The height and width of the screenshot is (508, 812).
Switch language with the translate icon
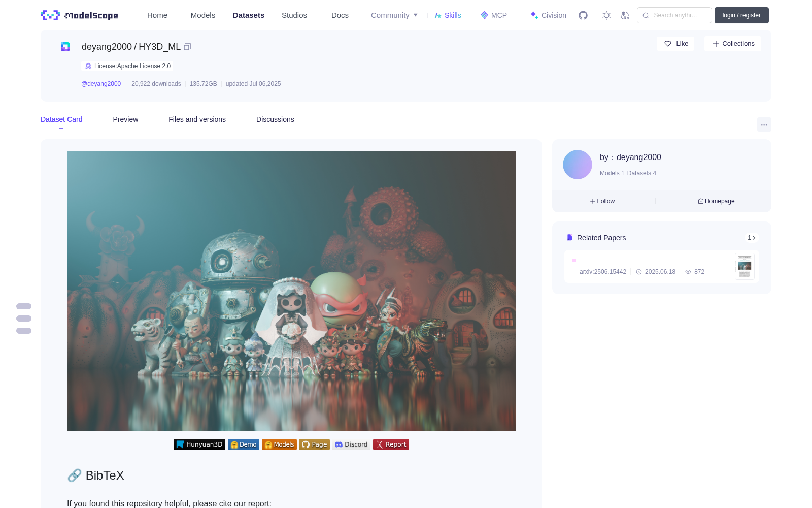coord(625,15)
